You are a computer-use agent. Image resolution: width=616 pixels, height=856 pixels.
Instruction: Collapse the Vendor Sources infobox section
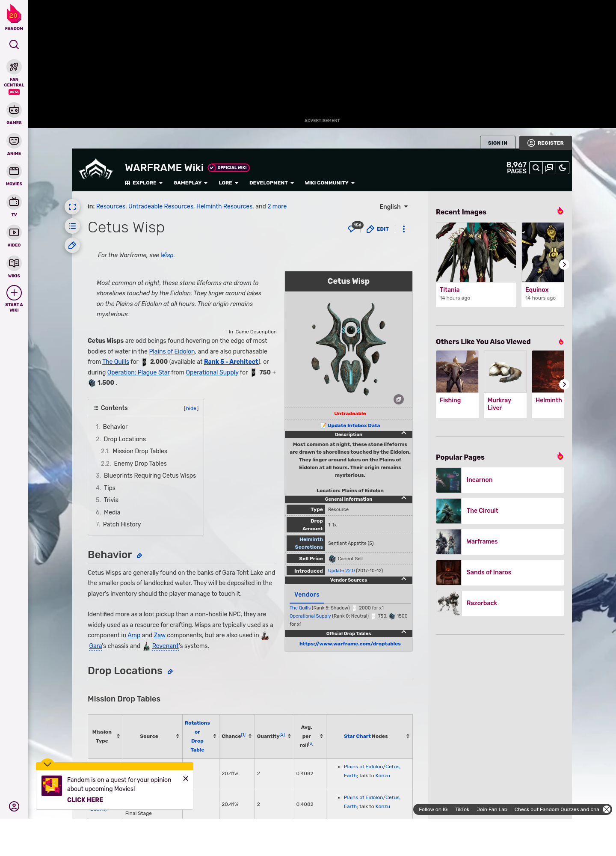[x=404, y=579]
